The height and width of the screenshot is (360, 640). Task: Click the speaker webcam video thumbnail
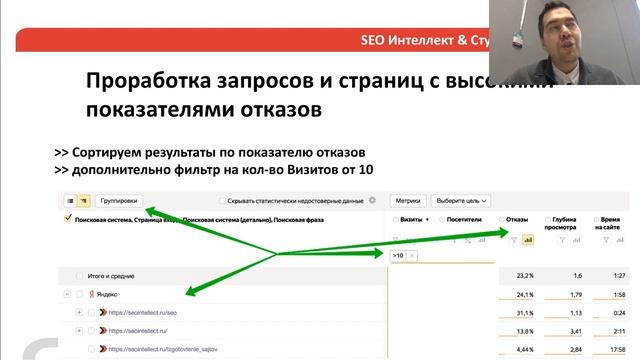[x=564, y=42]
